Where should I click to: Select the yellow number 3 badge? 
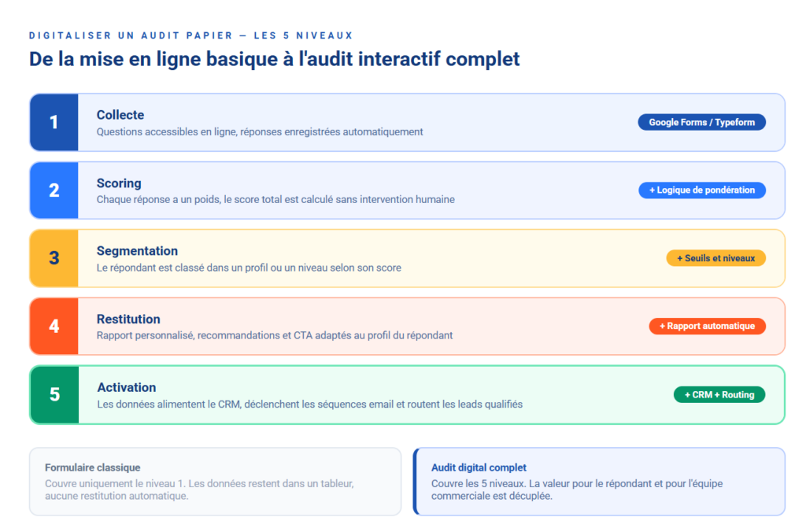point(54,258)
